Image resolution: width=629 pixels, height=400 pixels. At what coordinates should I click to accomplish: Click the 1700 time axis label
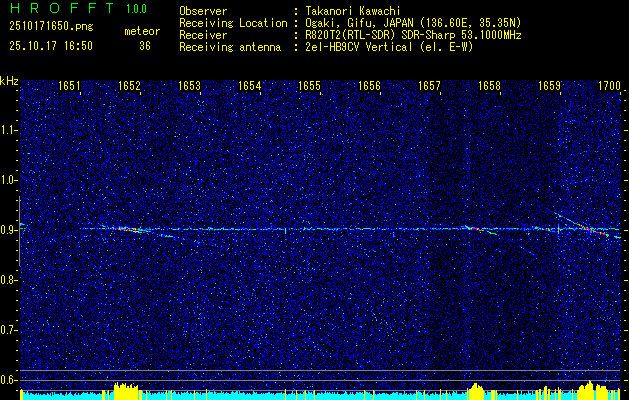pos(609,85)
